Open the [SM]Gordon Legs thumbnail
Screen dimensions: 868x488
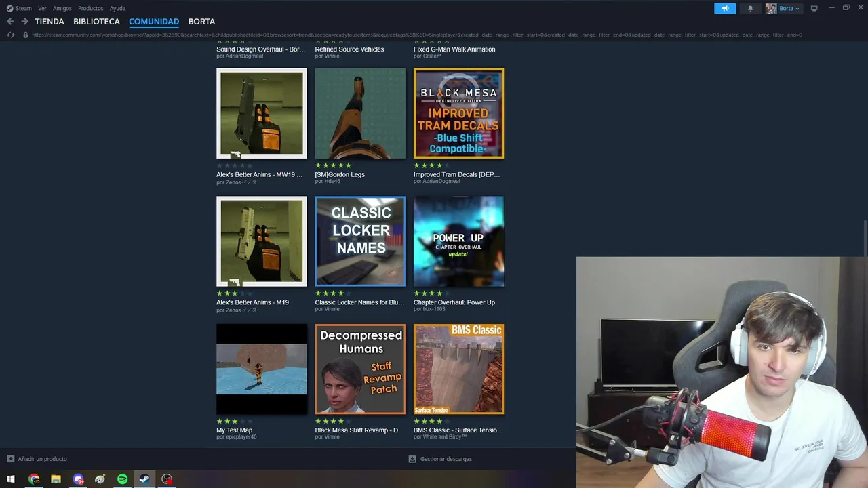360,113
